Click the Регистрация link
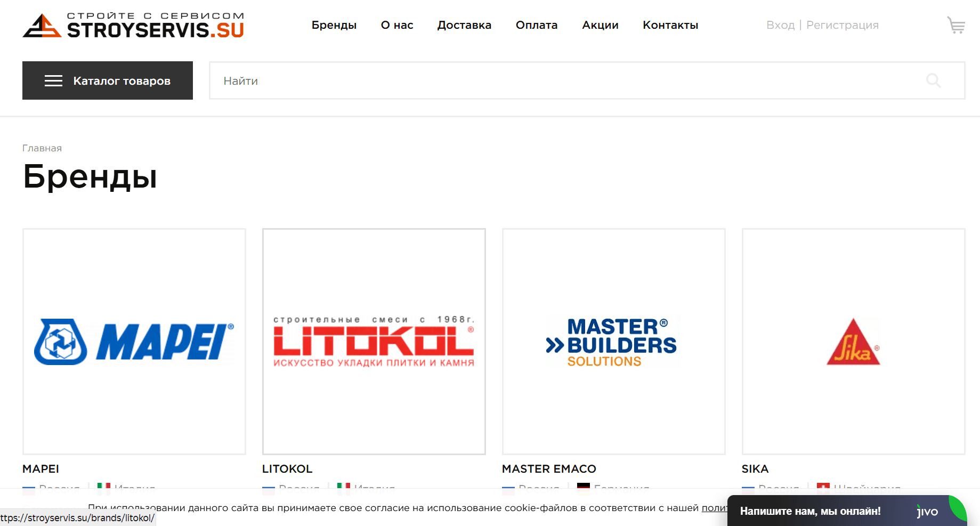The image size is (980, 526). [x=843, y=25]
